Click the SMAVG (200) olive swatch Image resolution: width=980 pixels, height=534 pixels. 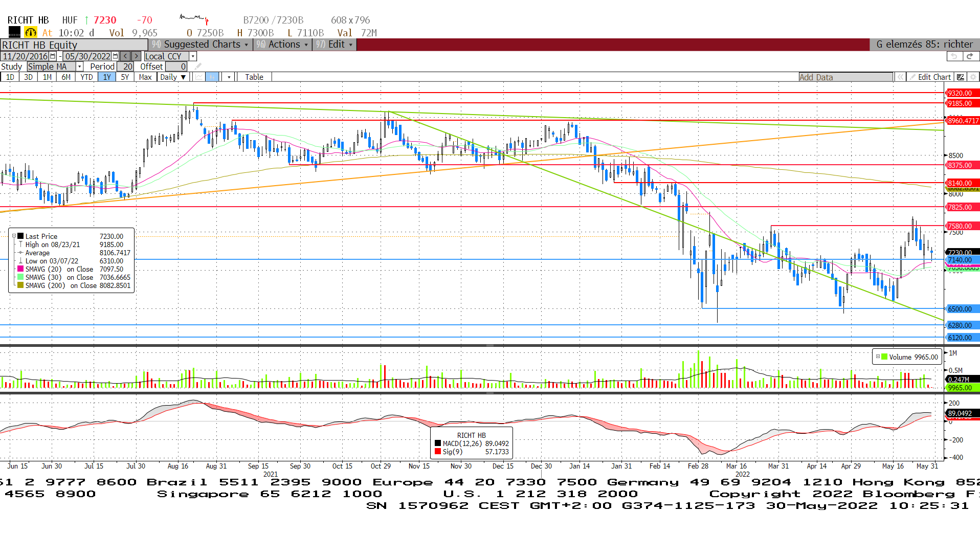pyautogui.click(x=20, y=285)
